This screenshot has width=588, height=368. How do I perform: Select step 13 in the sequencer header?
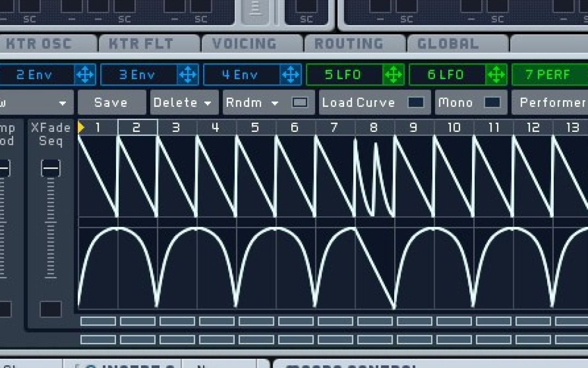pyautogui.click(x=571, y=127)
